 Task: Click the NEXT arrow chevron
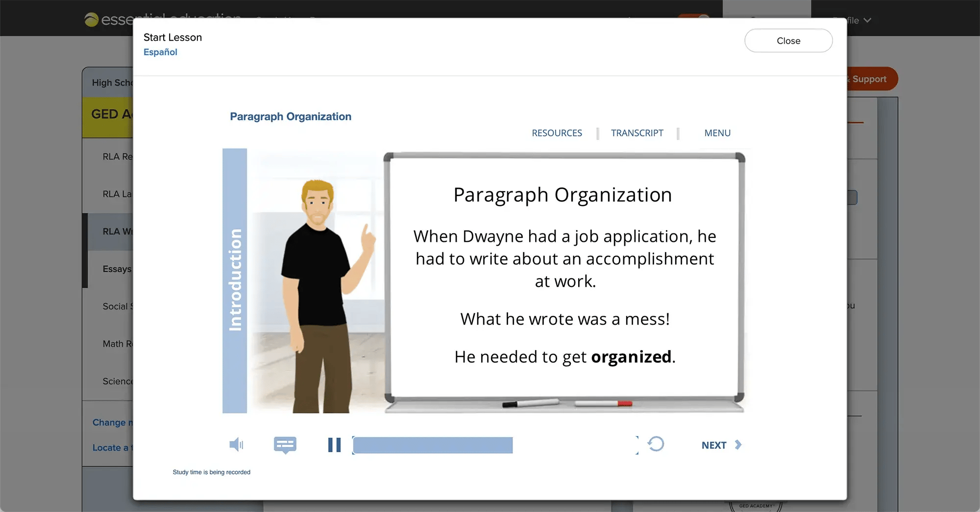tap(738, 445)
